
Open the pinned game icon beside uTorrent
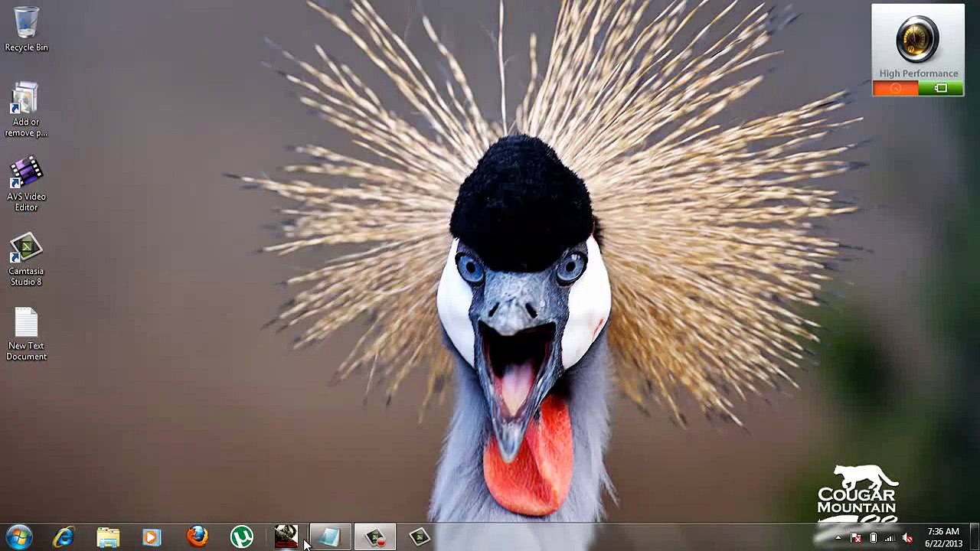click(286, 536)
